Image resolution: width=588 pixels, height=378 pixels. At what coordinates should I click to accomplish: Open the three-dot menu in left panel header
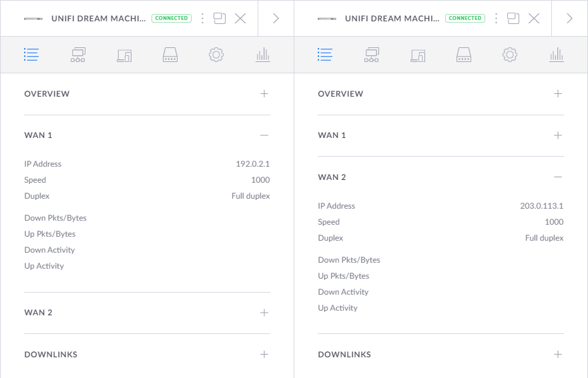pyautogui.click(x=203, y=19)
